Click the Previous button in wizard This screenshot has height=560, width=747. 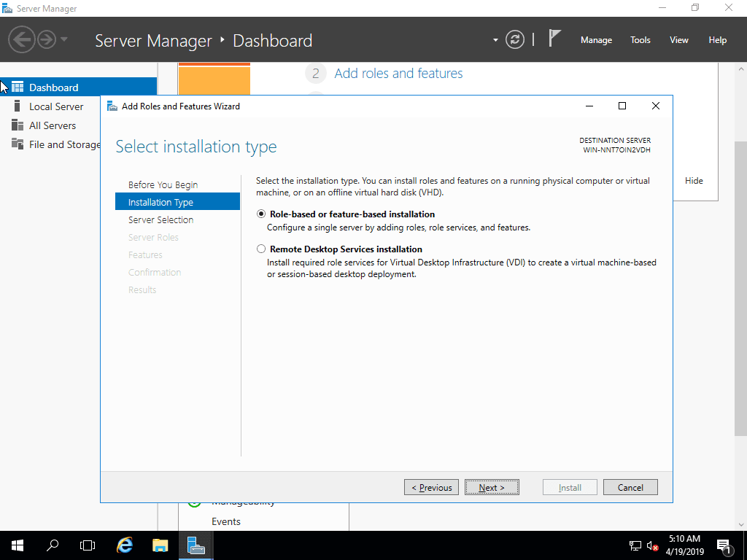pos(431,487)
